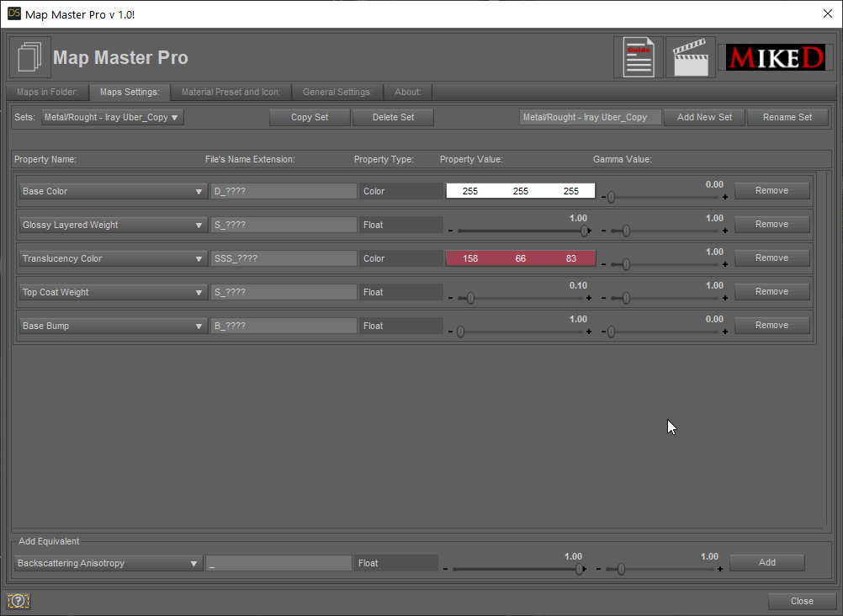This screenshot has height=616, width=843.
Task: Click Base Bump value slider handle
Action: [x=460, y=332]
